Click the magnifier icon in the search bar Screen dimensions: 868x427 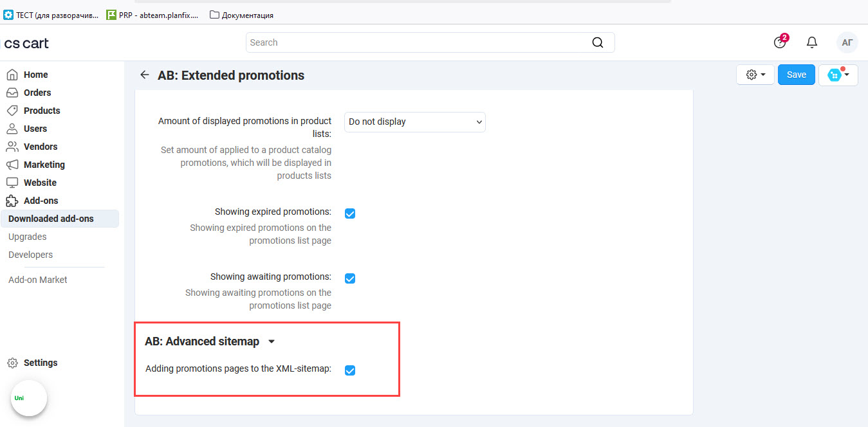coord(598,42)
